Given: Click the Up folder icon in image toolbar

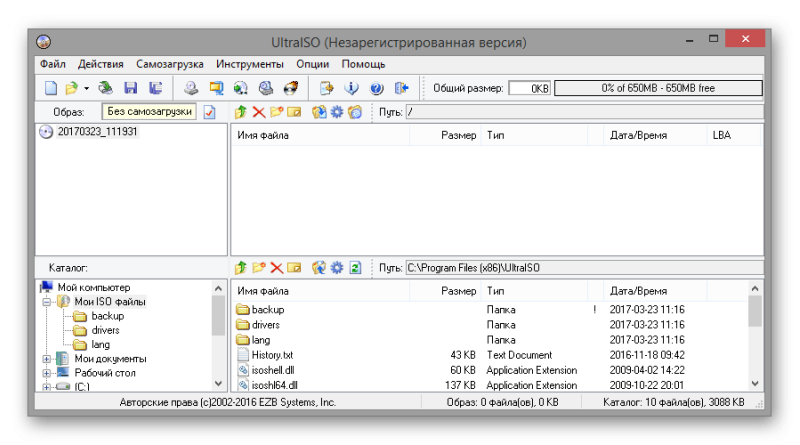Looking at the screenshot, I should (x=241, y=112).
